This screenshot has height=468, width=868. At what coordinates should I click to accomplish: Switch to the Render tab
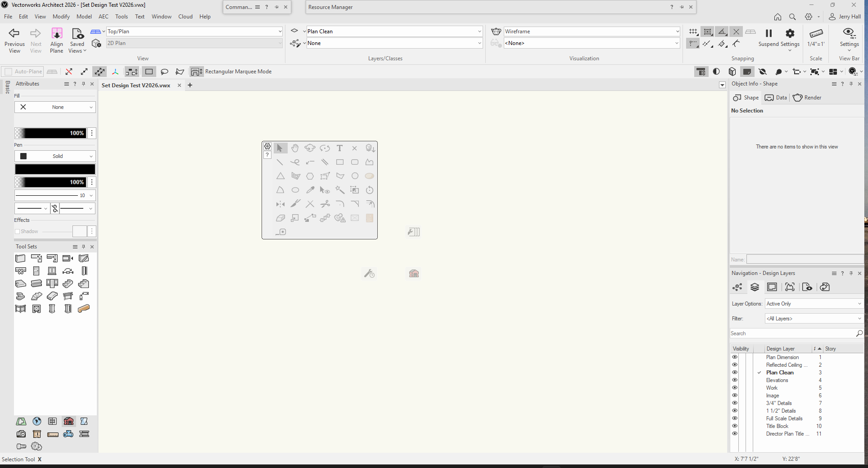807,98
